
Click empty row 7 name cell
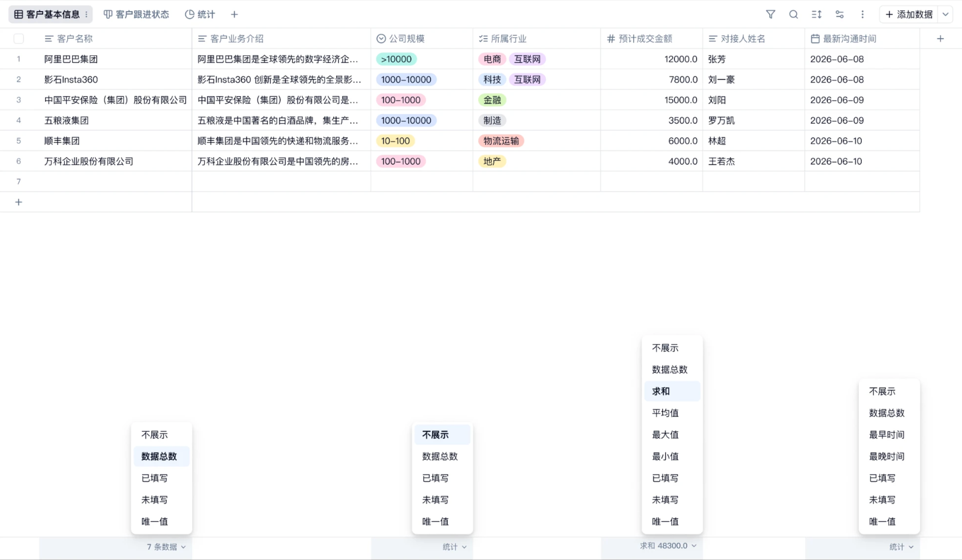tap(115, 181)
